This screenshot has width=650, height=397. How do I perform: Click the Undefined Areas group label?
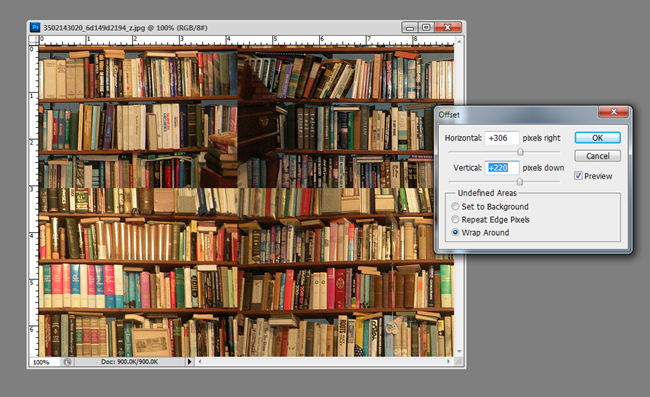coord(487,193)
